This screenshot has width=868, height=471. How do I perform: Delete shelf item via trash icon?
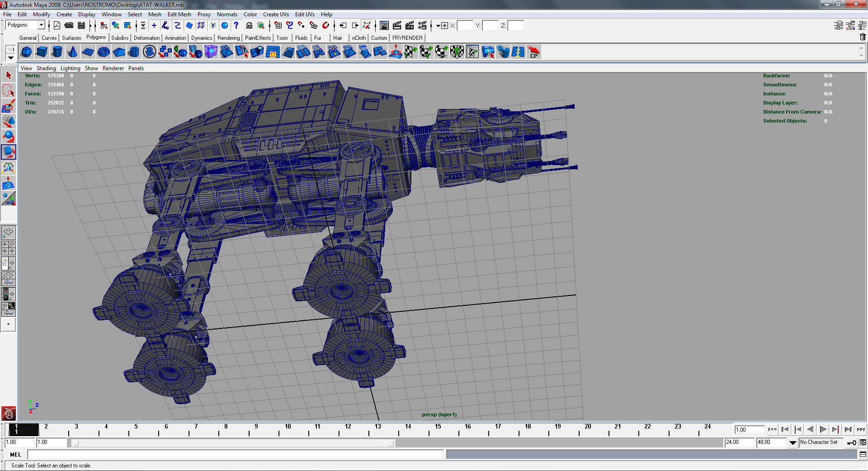[x=863, y=37]
